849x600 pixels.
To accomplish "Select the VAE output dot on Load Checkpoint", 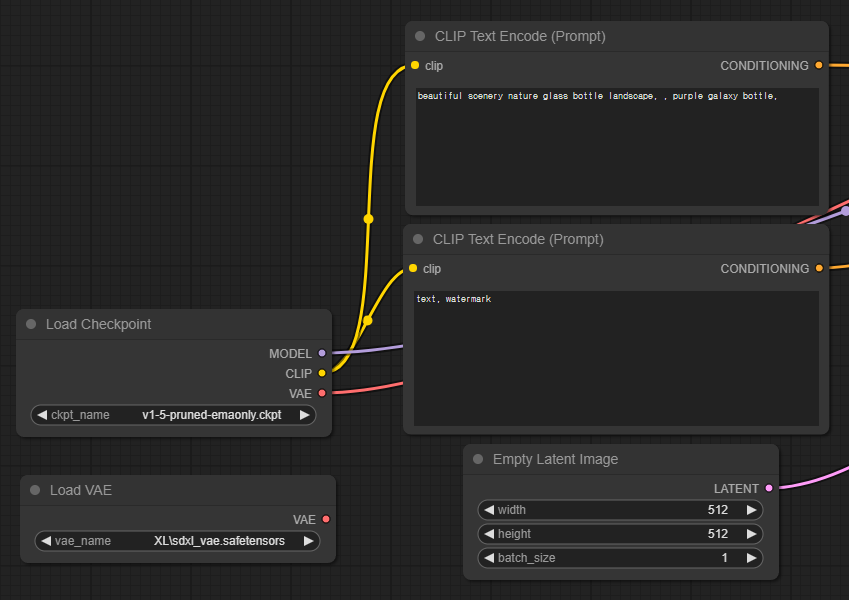I will (321, 393).
